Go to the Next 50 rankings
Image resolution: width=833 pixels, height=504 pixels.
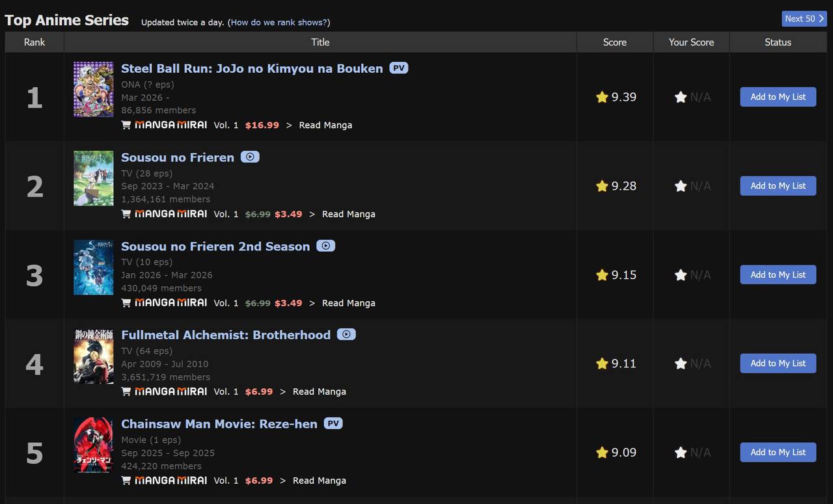pos(804,19)
